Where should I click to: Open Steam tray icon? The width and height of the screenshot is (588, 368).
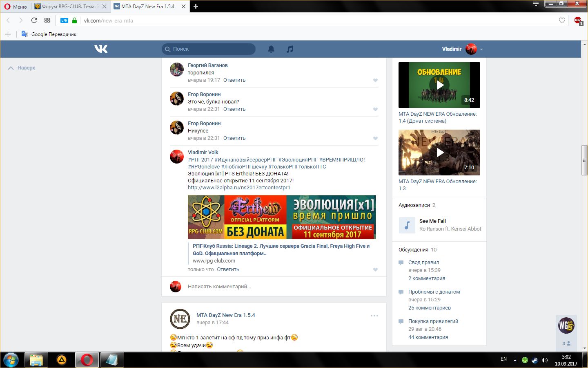[x=535, y=360]
